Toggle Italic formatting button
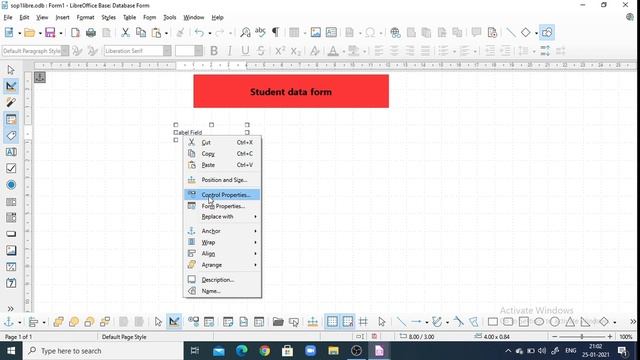Image resolution: width=640 pixels, height=360 pixels. tap(229, 51)
